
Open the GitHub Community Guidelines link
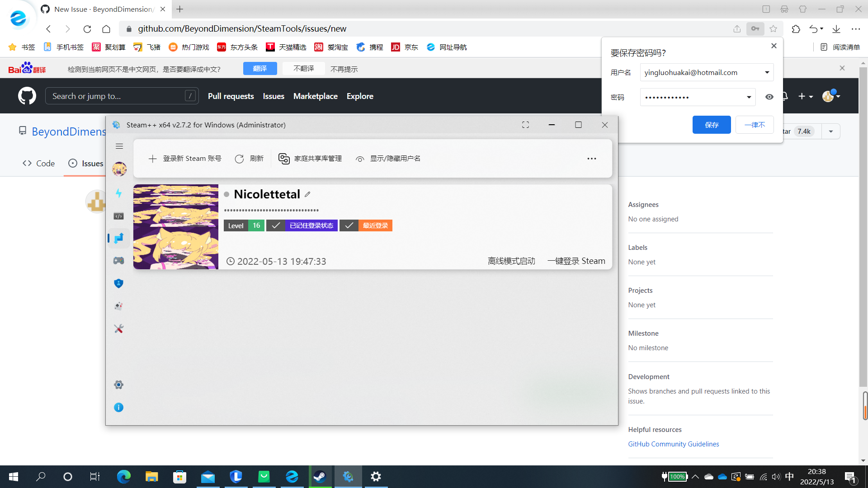674,444
